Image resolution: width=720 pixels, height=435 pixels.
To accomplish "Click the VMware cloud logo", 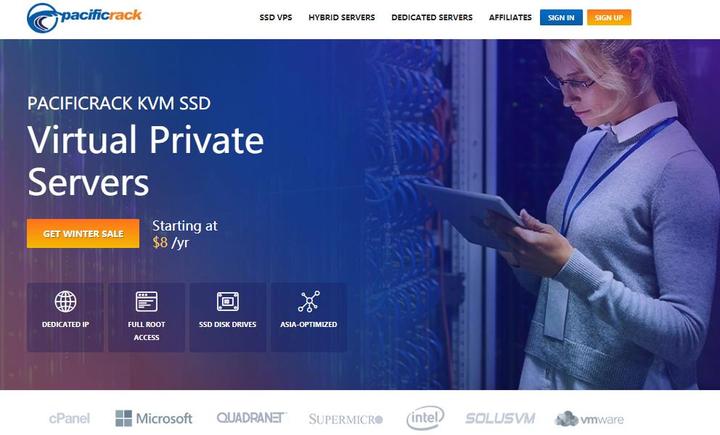I will point(590,418).
